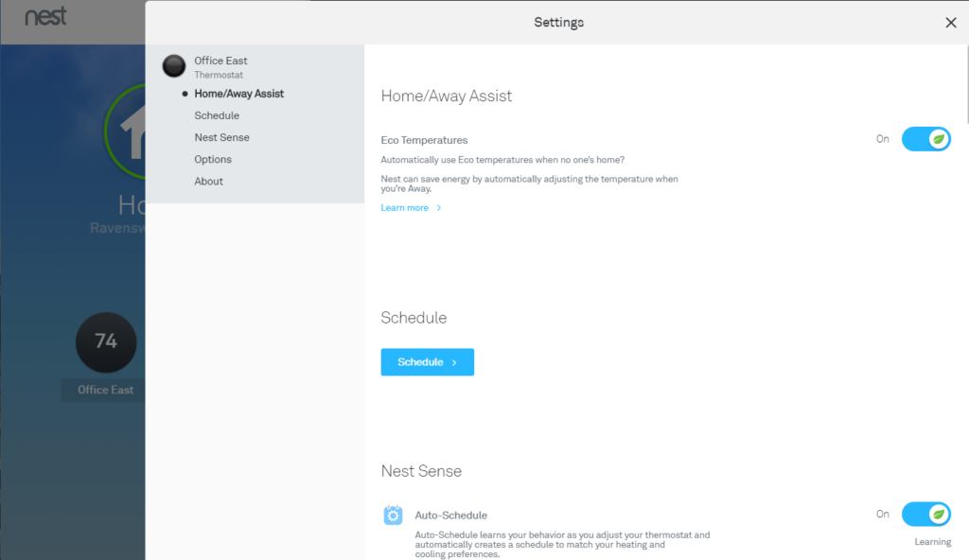Click the Auto-Schedule calendar icon
The height and width of the screenshot is (560, 969).
[x=393, y=515]
